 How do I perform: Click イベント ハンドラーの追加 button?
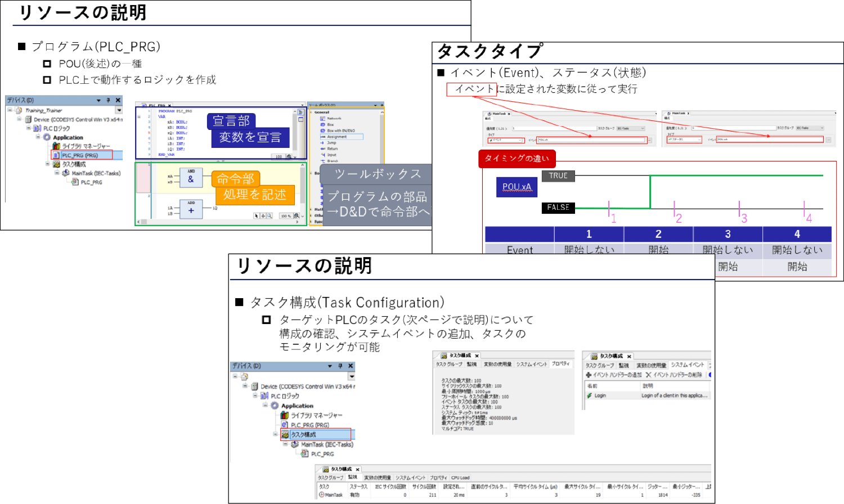(614, 375)
